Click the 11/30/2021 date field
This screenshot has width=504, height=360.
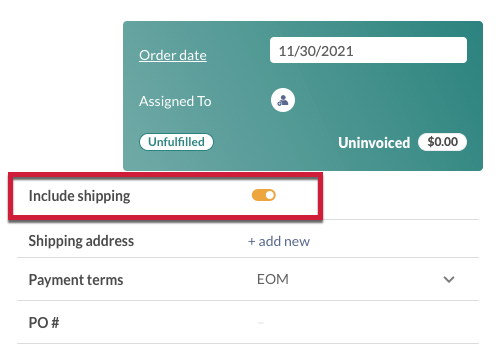(368, 50)
